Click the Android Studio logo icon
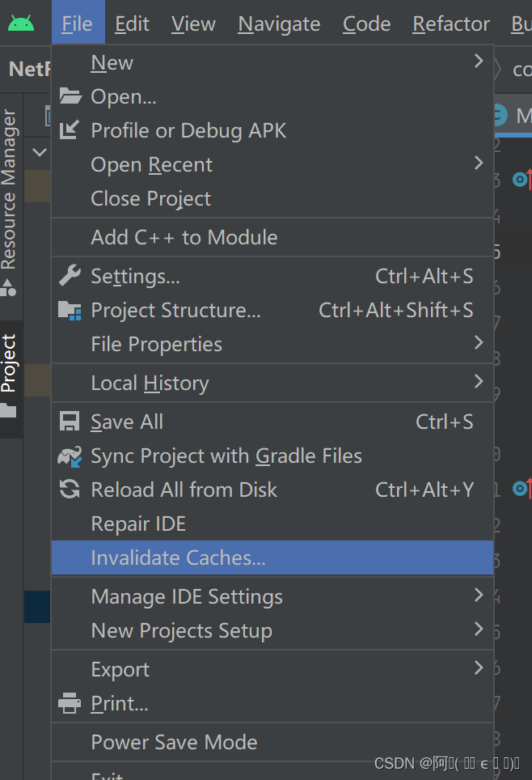 (21, 23)
